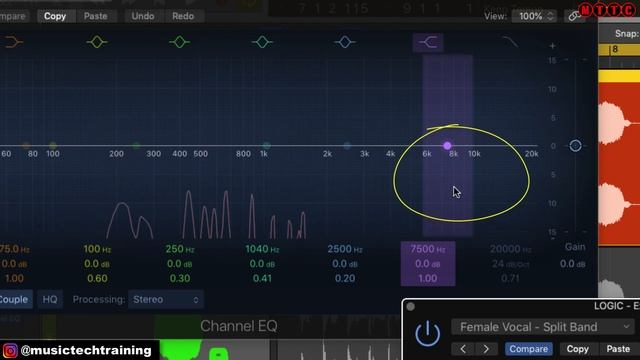Select the 1040 Hz EQ node on curve
The image size is (640, 360).
coord(266,145)
